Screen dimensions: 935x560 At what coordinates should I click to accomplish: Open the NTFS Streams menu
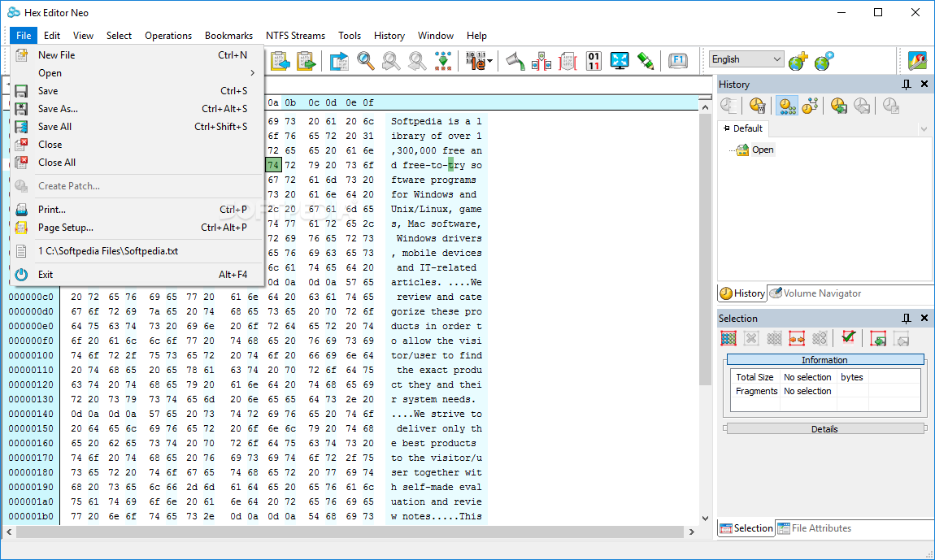295,36
